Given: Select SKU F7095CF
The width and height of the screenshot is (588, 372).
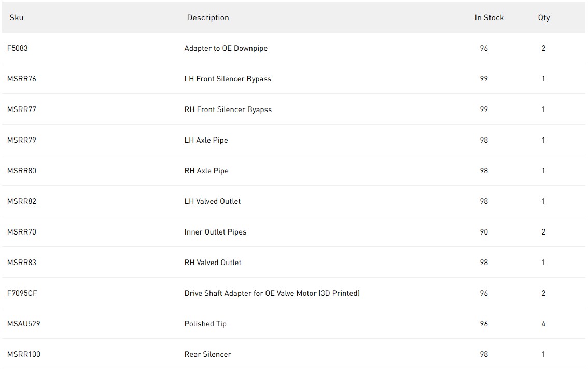Looking at the screenshot, I should [22, 293].
